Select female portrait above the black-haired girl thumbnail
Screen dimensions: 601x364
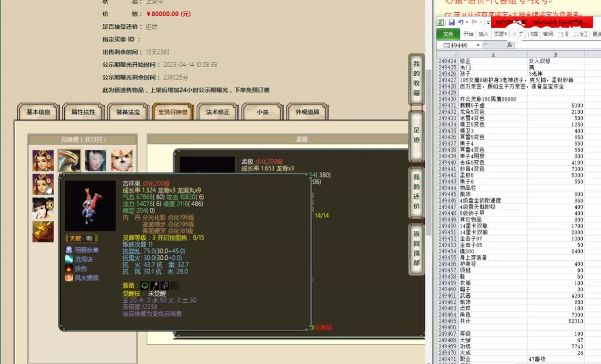43,184
